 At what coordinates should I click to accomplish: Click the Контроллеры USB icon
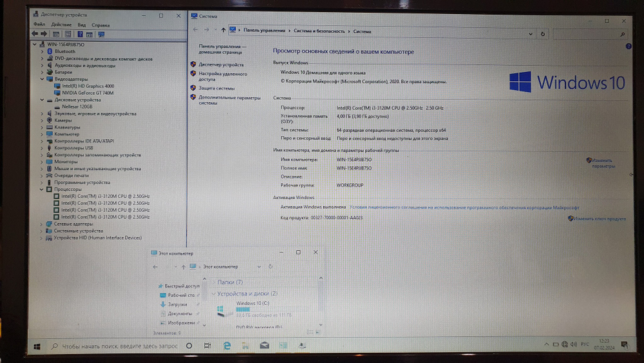[50, 148]
